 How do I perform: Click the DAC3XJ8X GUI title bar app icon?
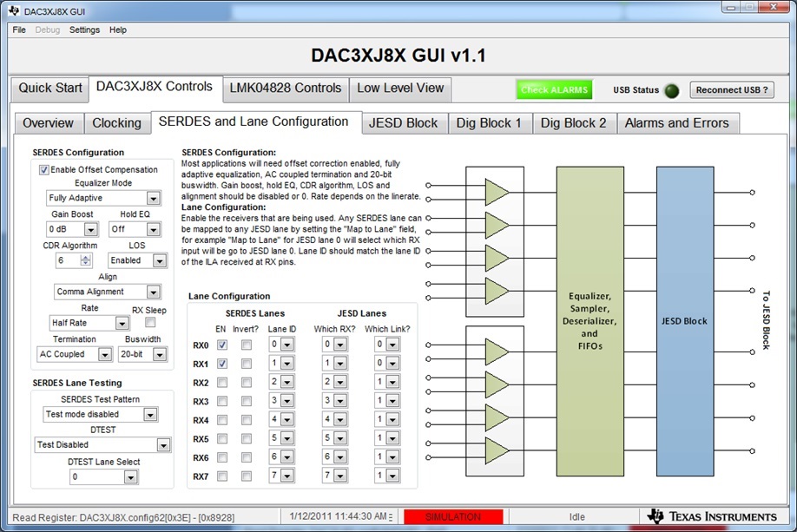tap(14, 10)
